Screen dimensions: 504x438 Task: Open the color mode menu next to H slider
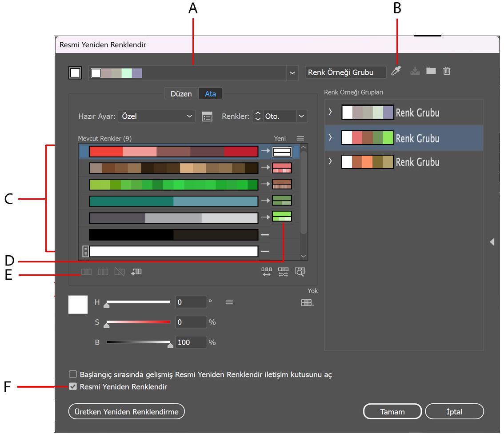pos(229,302)
